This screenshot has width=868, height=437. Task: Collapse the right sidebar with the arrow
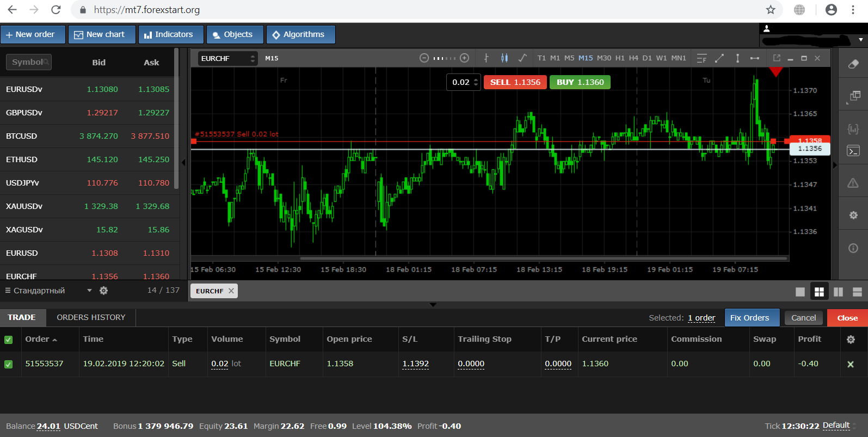click(x=835, y=164)
